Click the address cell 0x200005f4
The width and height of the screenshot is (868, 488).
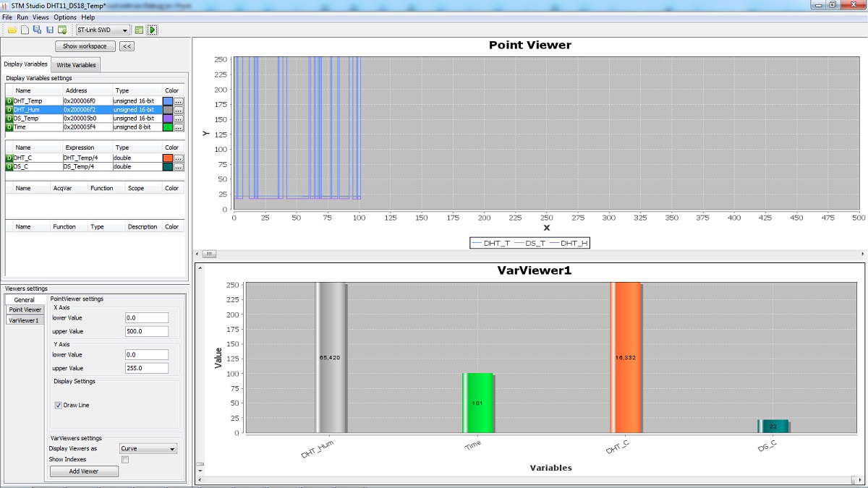88,127
